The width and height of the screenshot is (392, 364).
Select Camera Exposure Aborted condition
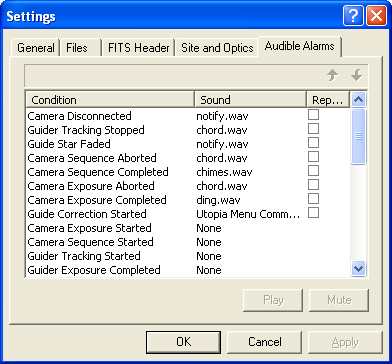(91, 186)
